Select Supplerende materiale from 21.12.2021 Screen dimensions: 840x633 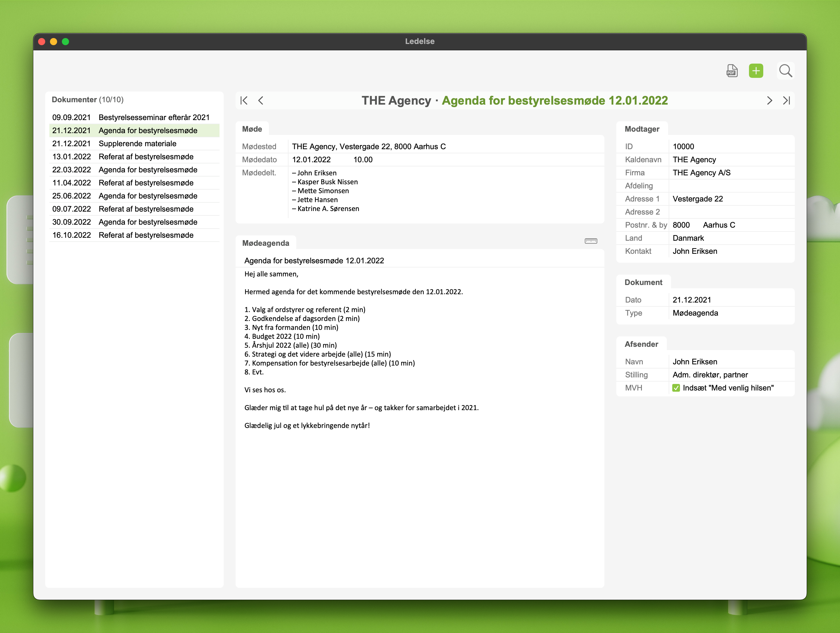(137, 144)
